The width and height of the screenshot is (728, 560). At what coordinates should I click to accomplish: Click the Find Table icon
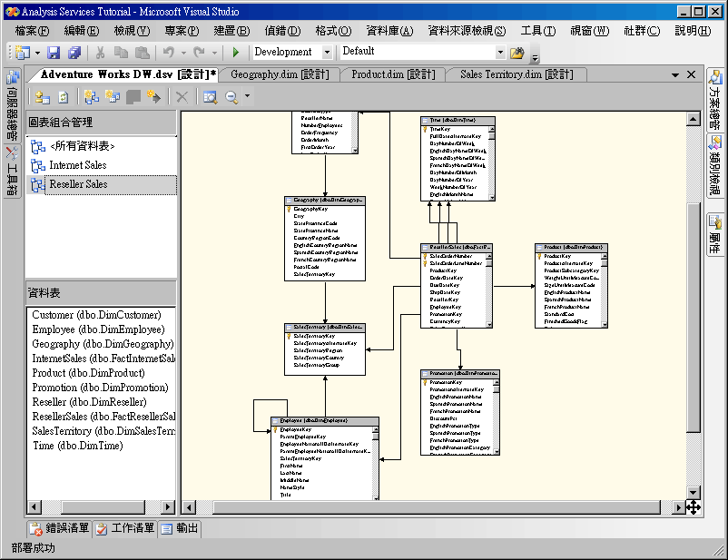click(x=210, y=97)
